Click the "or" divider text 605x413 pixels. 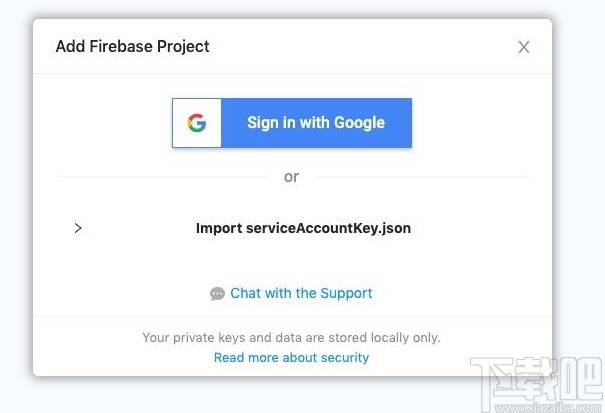pyautogui.click(x=291, y=177)
